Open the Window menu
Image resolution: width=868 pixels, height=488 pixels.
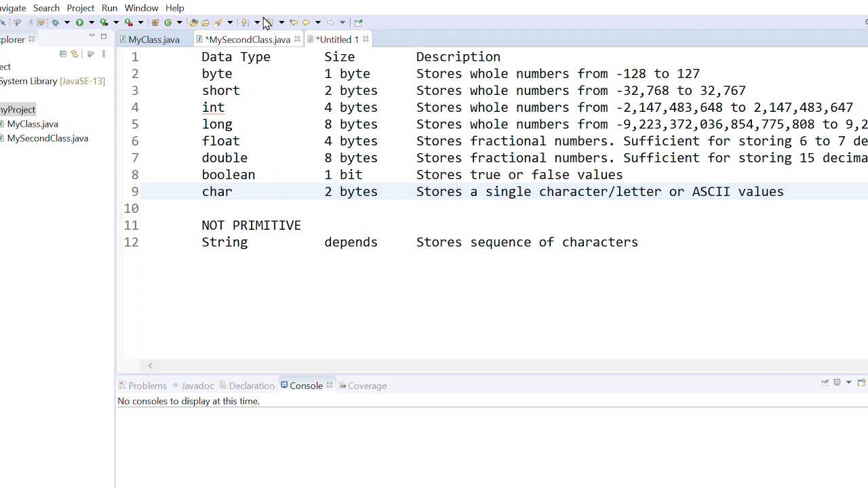(141, 8)
